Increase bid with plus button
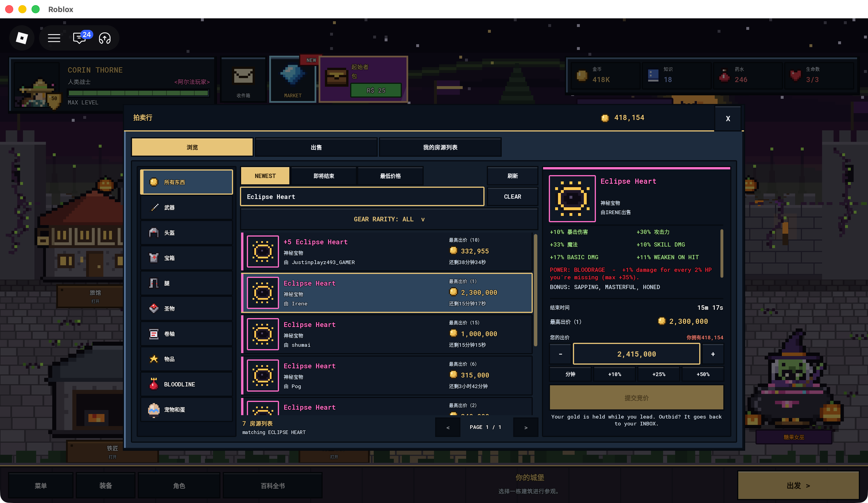Screen dimensions: 868x503 click(x=713, y=354)
